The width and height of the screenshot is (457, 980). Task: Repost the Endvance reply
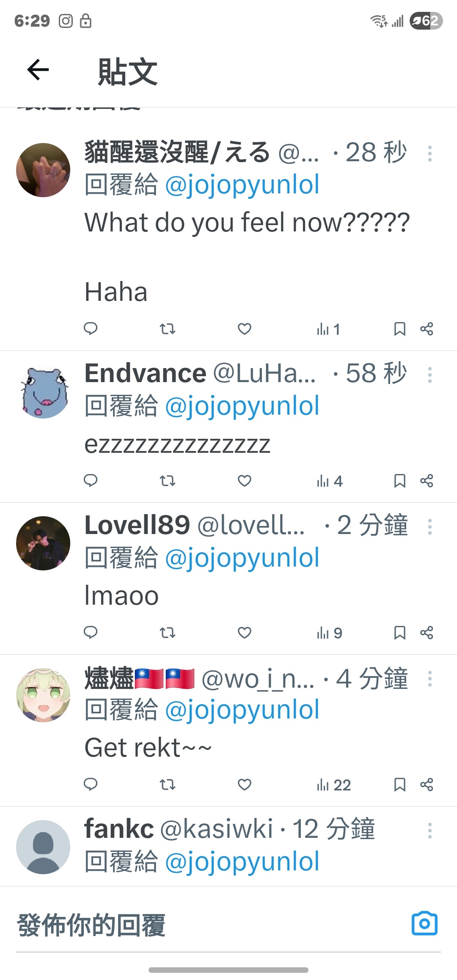[168, 481]
